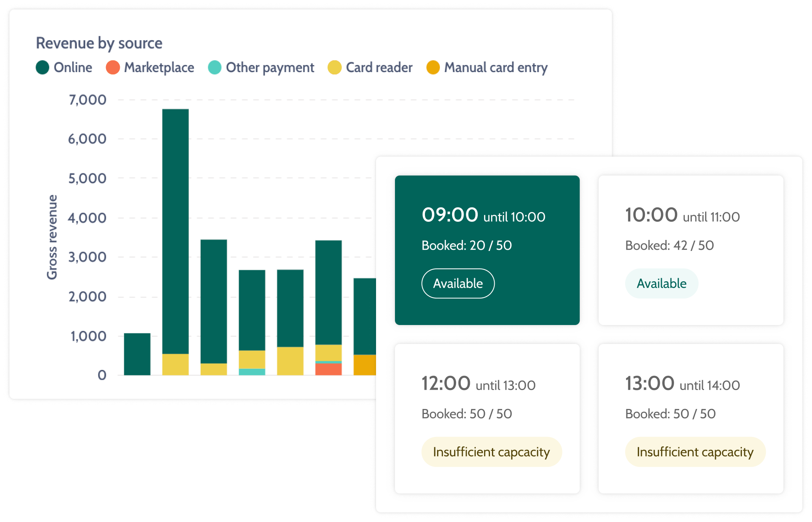
Task: Toggle the Other payment legend dot
Action: (215, 67)
